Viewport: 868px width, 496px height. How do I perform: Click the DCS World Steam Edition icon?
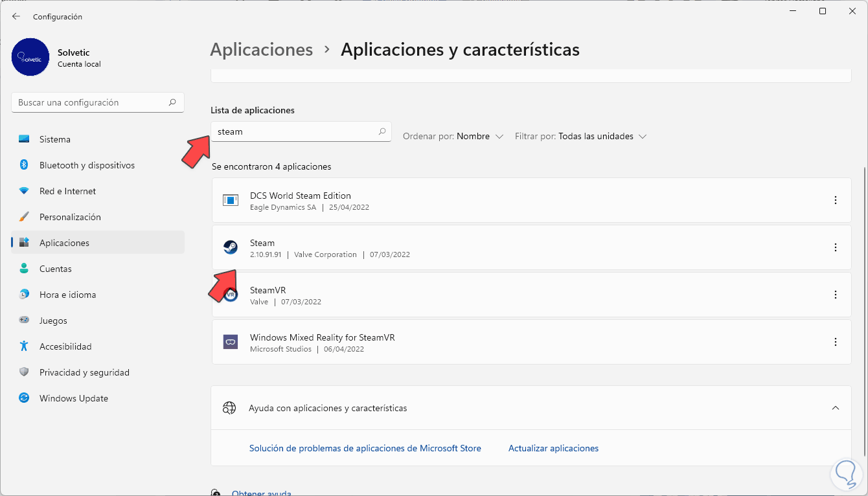tap(231, 201)
